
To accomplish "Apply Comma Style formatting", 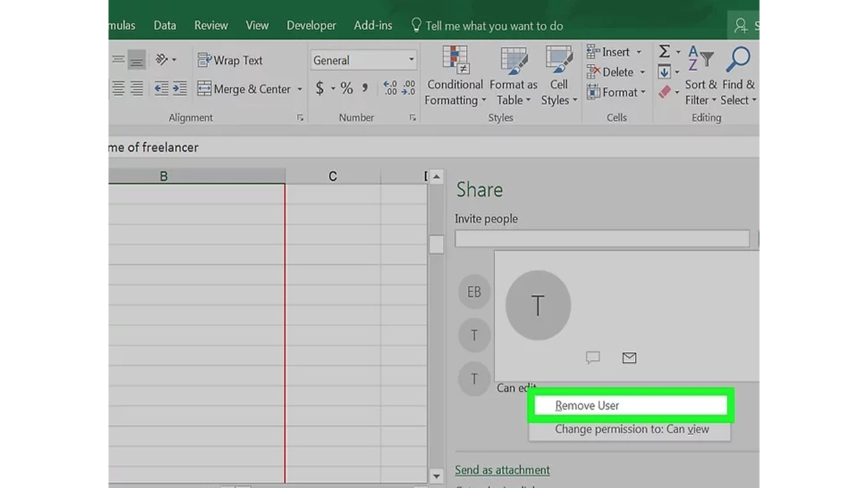I will tap(365, 87).
